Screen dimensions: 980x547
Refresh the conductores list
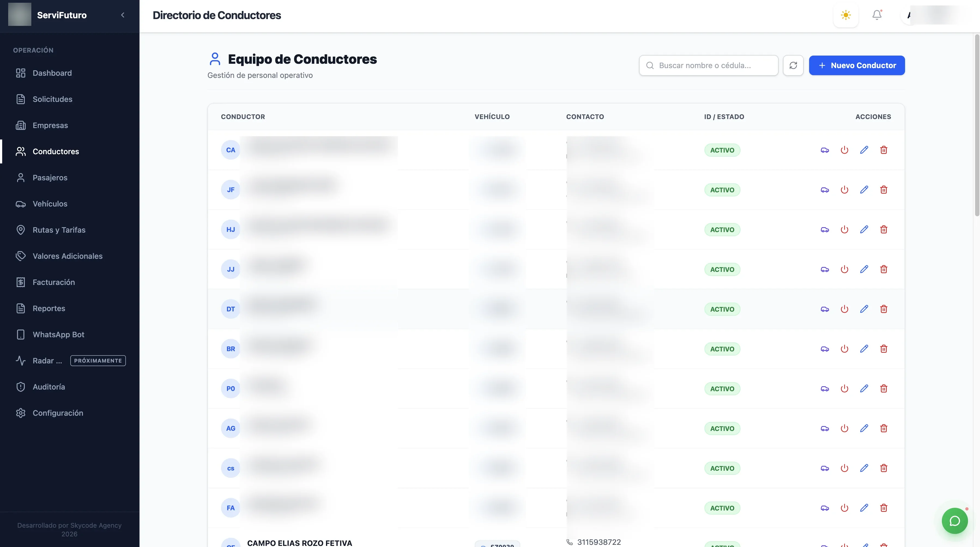click(793, 65)
